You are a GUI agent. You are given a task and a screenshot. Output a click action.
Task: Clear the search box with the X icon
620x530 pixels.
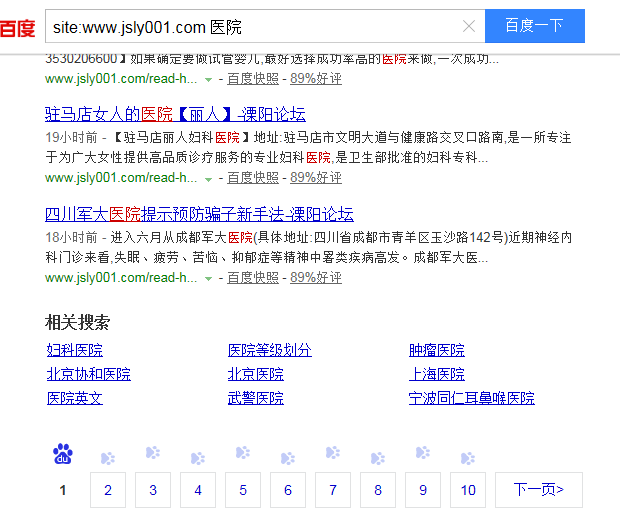[469, 26]
